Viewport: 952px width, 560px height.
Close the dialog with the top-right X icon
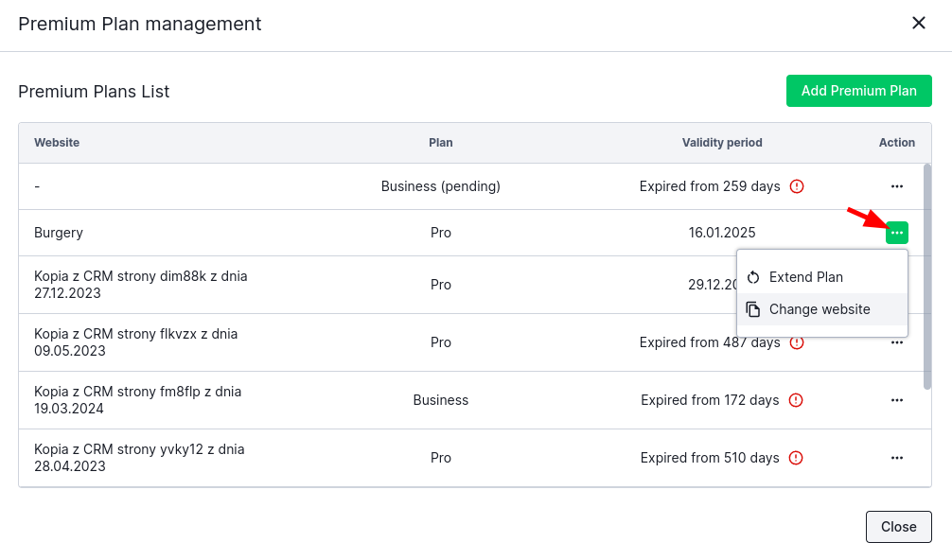point(918,24)
